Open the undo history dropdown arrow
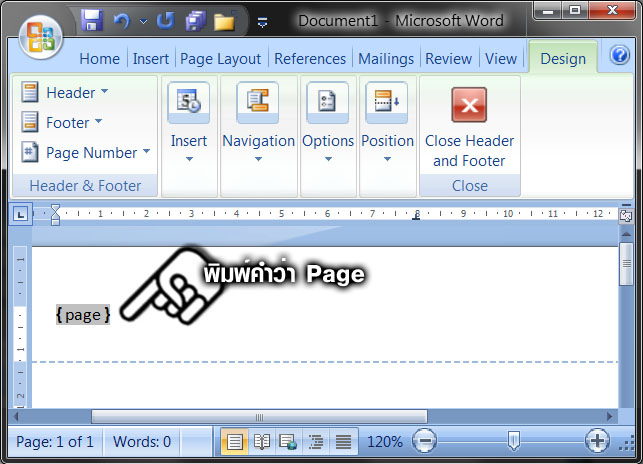 click(144, 21)
